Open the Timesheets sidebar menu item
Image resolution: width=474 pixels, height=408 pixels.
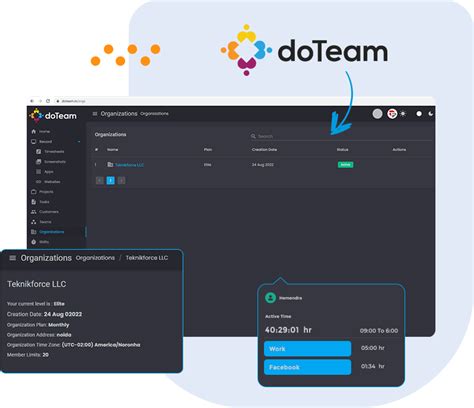point(54,151)
